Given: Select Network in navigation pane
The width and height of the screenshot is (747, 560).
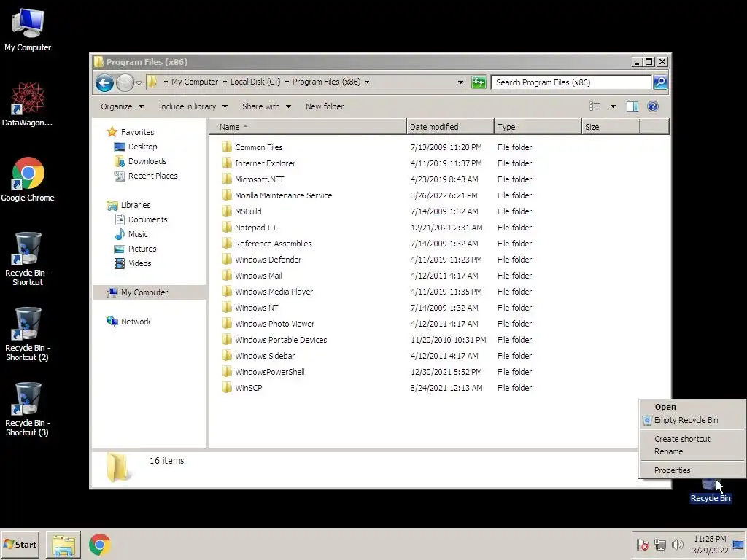Looking at the screenshot, I should (x=135, y=322).
